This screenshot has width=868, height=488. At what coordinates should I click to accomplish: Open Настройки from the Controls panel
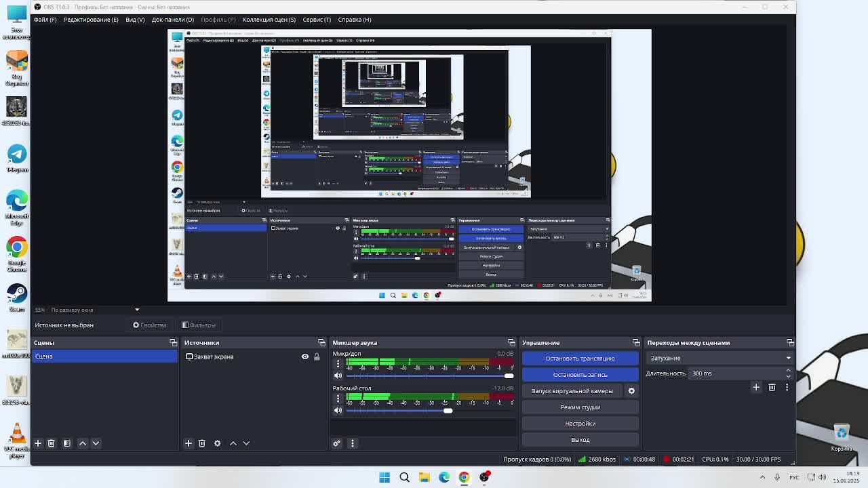point(580,424)
